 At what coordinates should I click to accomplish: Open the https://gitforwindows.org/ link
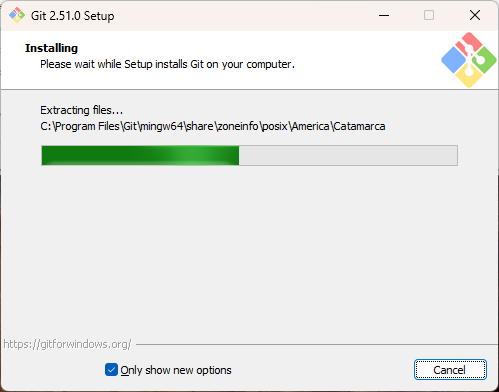coord(67,344)
